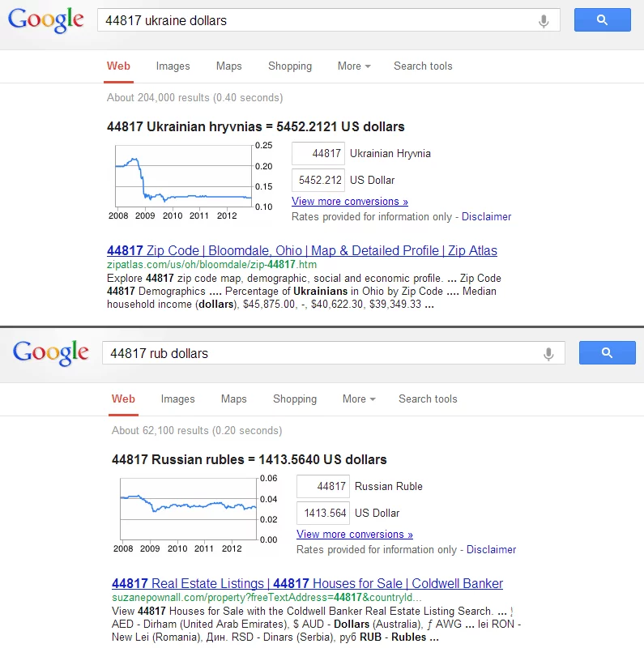644x648 pixels.
Task: Click the Ukrainian Hryvnia amount field
Action: [x=318, y=154]
